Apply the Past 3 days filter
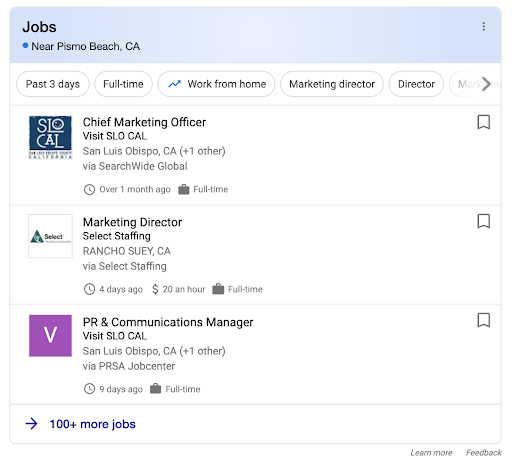The height and width of the screenshot is (465, 512). (x=53, y=84)
